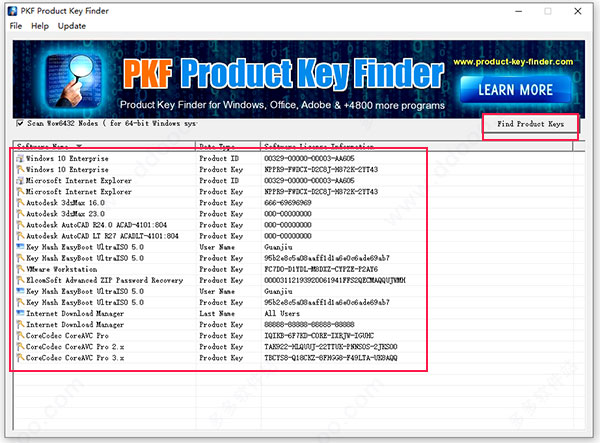Select CoreAVC Pro key IQIKB-6F7KD-CORE

pyautogui.click(x=319, y=336)
